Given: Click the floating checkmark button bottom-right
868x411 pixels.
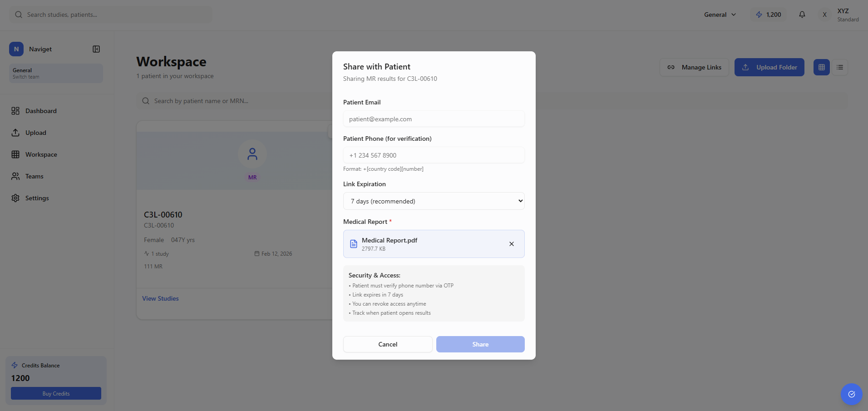Looking at the screenshot, I should click(851, 394).
